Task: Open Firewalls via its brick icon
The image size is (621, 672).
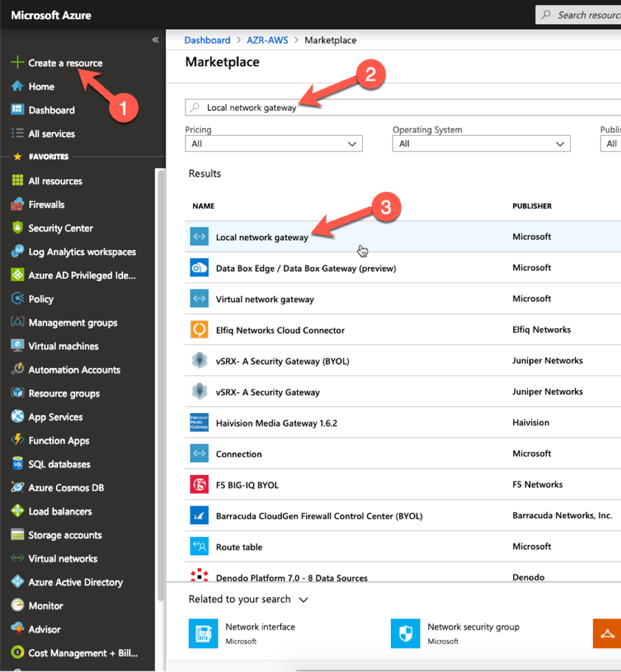Action: [17, 204]
